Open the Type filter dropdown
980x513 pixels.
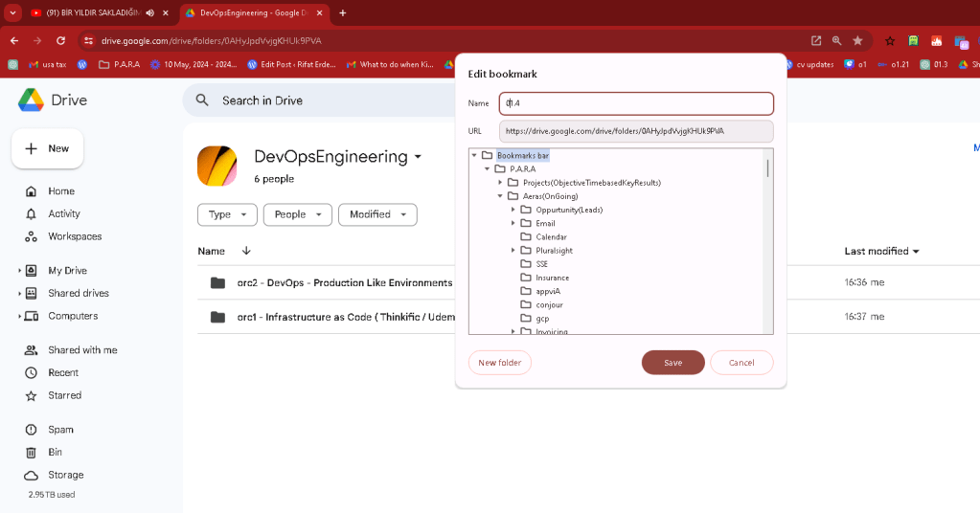(x=227, y=214)
